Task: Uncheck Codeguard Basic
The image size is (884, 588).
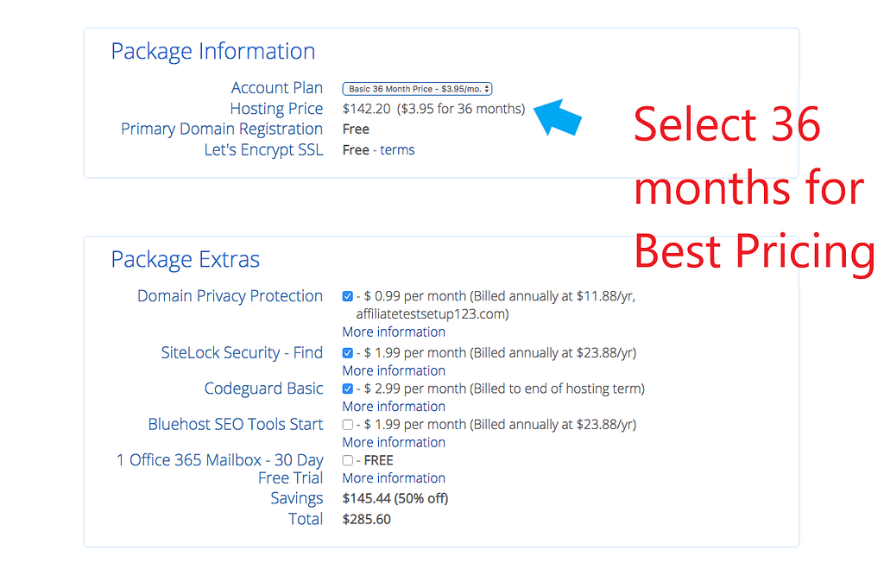Action: pos(348,389)
